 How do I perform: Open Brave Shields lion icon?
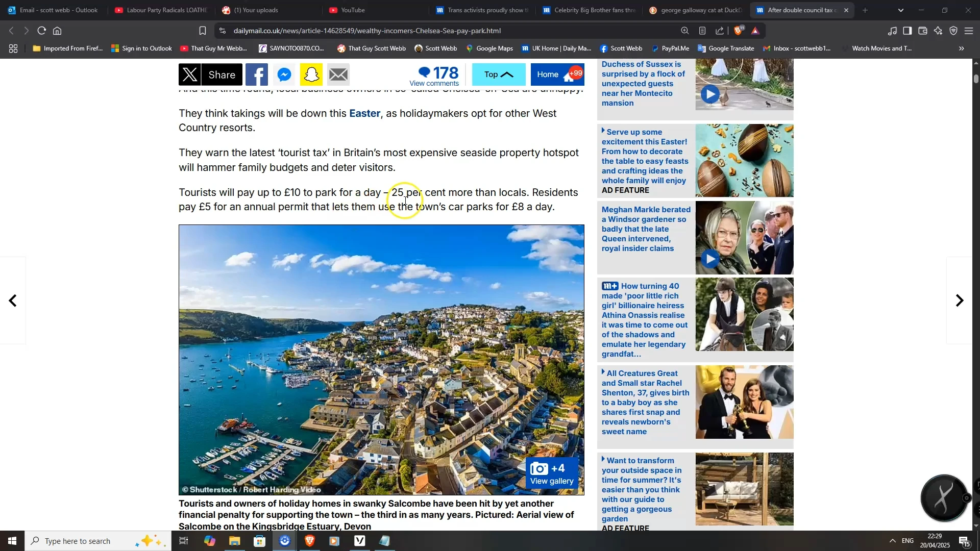tap(739, 31)
